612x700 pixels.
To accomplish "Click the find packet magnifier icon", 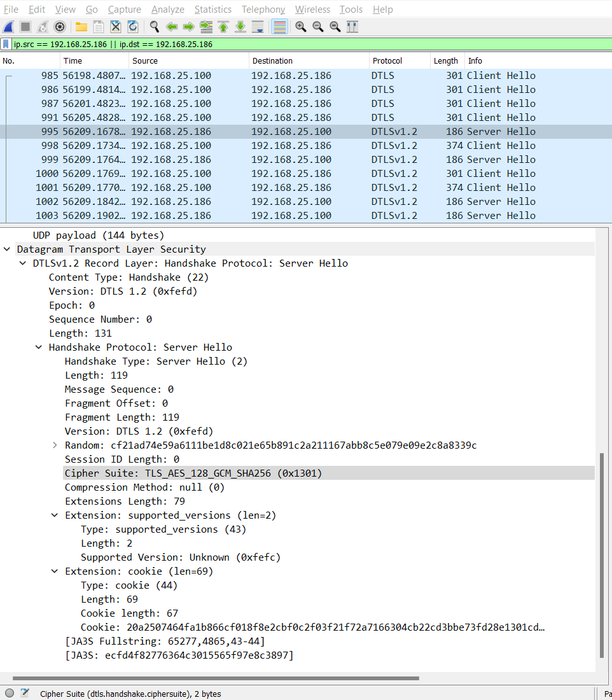I will point(155,27).
